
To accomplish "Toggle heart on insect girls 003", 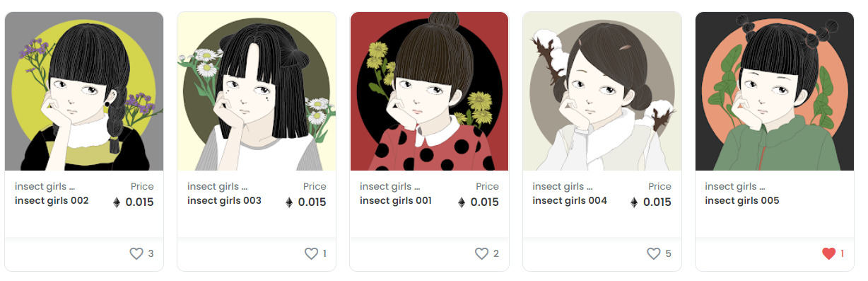I will 311,253.
